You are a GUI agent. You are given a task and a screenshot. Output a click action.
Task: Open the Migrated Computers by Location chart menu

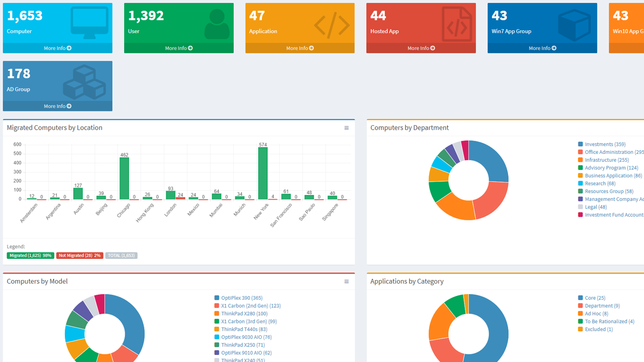(346, 128)
